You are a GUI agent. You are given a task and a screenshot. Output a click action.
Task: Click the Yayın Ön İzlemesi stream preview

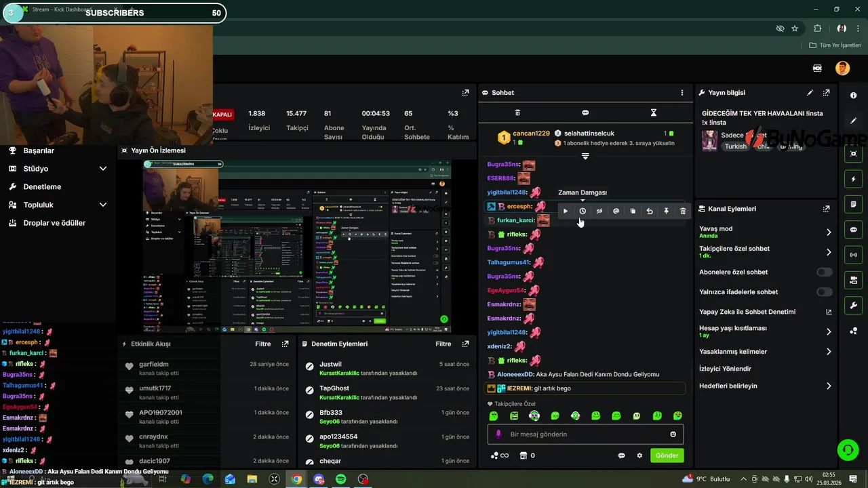[296, 247]
